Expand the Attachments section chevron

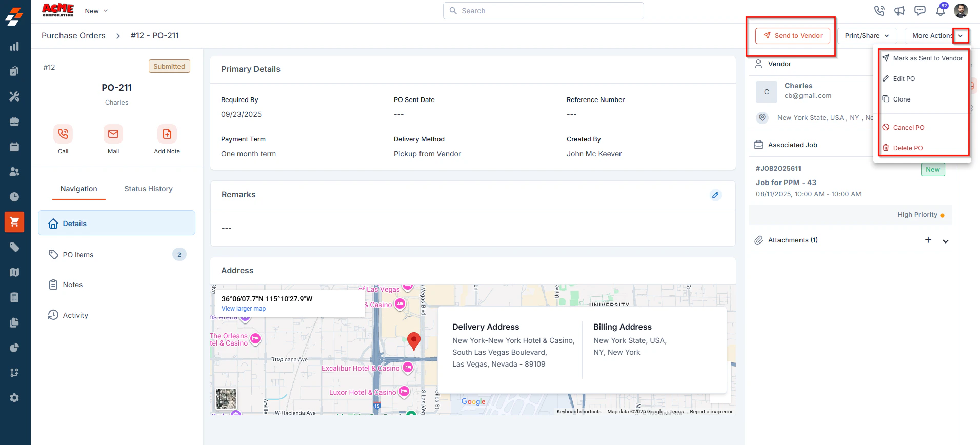click(946, 241)
